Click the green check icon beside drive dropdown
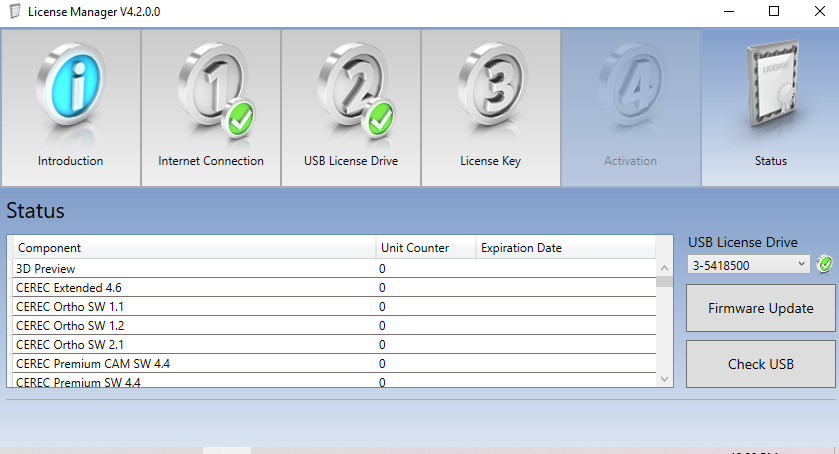Viewport: 839px width, 454px height. click(x=825, y=264)
